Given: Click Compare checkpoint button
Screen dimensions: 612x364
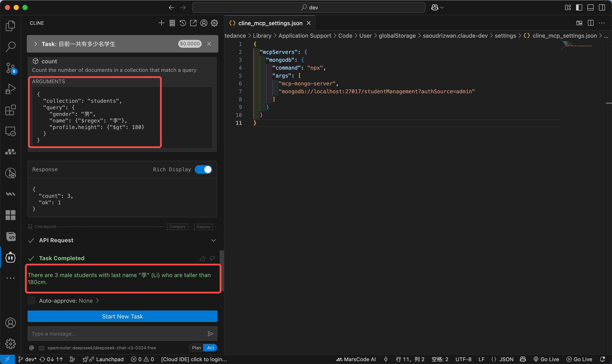Looking at the screenshot, I should (x=177, y=227).
